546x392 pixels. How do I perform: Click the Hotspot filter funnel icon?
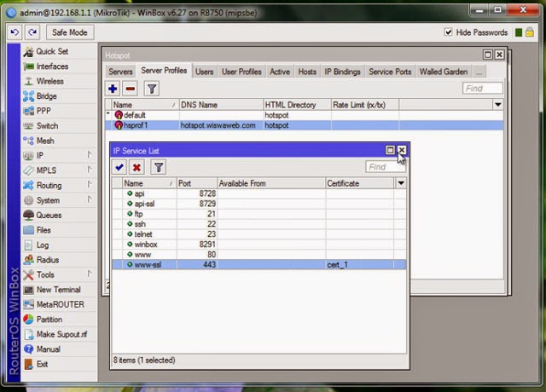coord(152,89)
